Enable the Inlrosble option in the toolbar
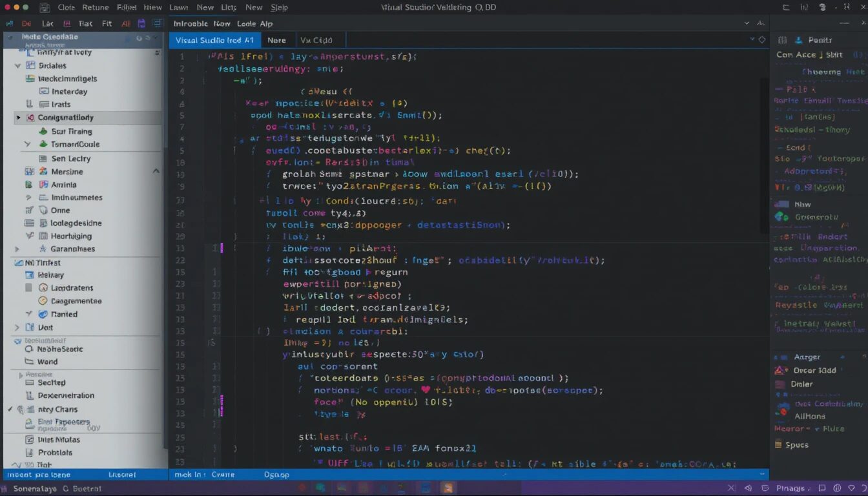 (191, 23)
